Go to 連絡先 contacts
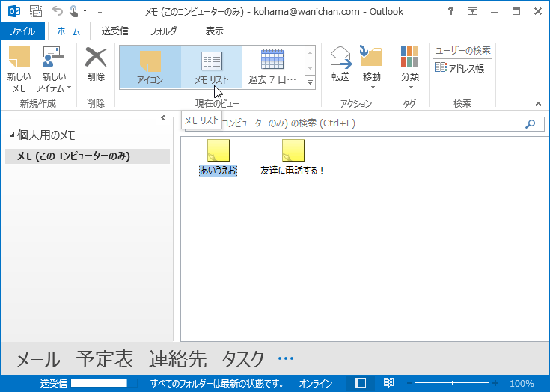This screenshot has height=392, width=550. 178,359
